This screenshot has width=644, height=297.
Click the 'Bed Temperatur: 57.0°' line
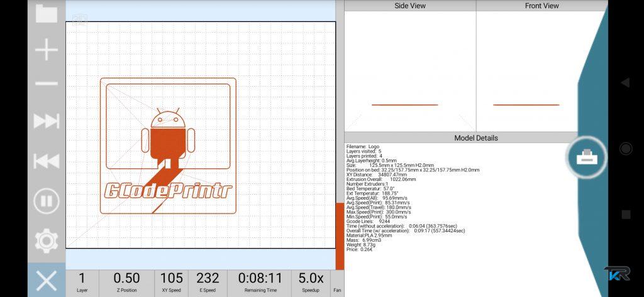(370, 189)
